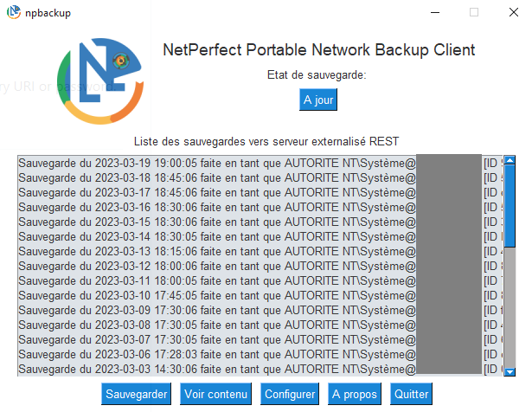Select backup from 2023-03-12 18:00:06
532x412 pixels.
click(260, 266)
